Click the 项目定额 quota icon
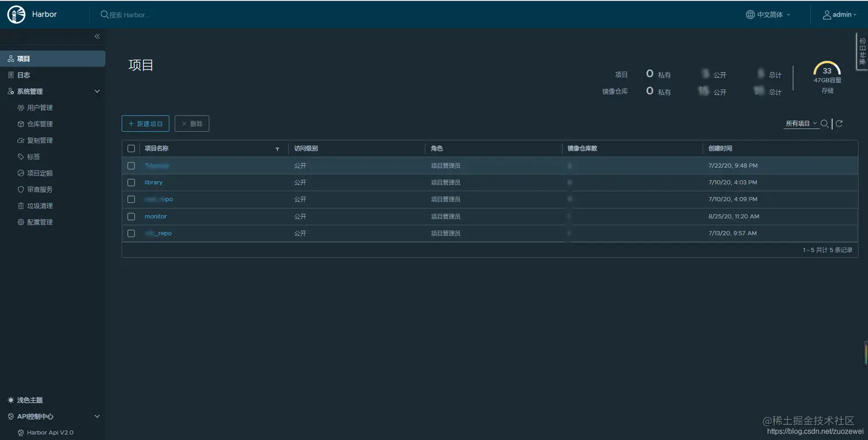Screen dimensions: 868x440 [21, 173]
